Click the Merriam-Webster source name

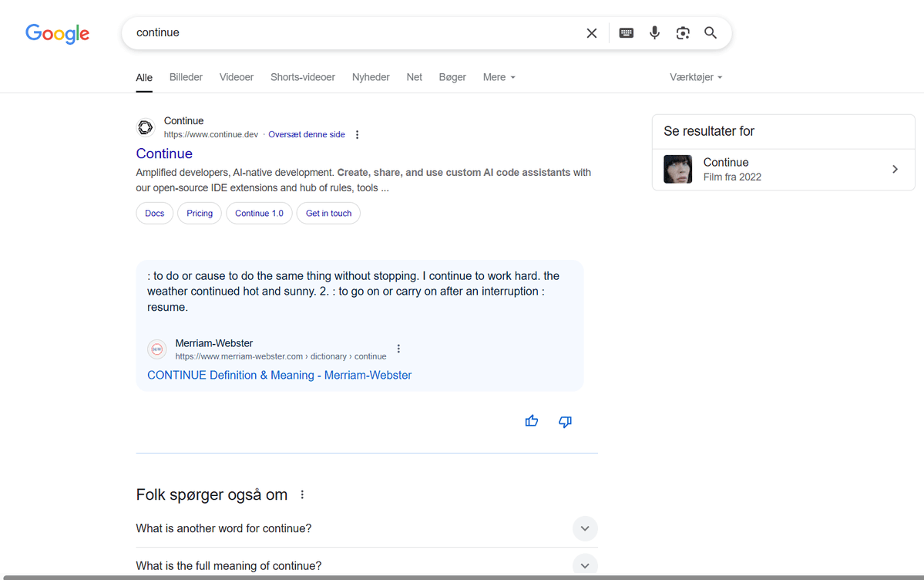[x=214, y=343]
